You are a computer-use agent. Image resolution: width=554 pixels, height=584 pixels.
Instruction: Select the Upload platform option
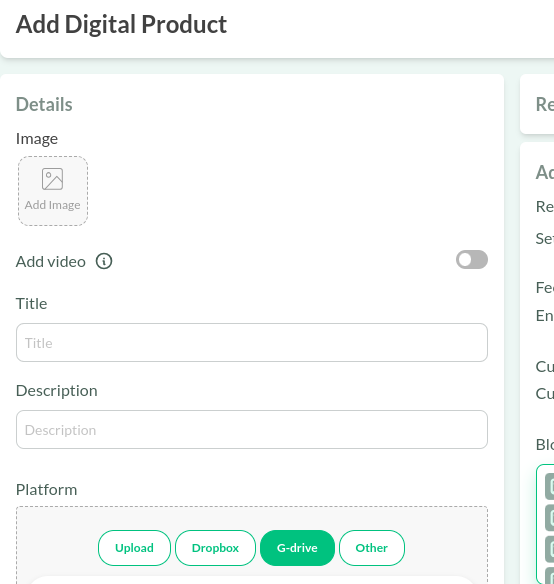(x=134, y=548)
